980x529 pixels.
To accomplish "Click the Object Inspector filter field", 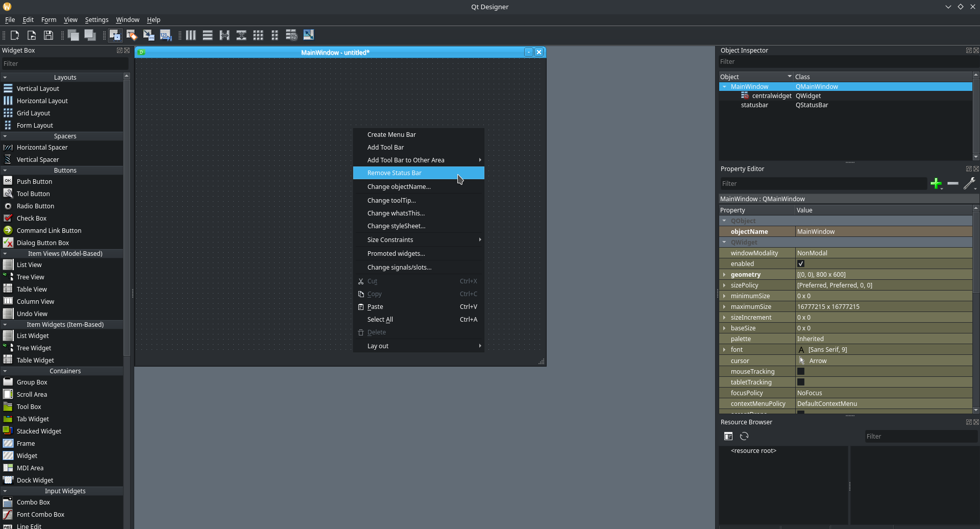I will click(848, 62).
